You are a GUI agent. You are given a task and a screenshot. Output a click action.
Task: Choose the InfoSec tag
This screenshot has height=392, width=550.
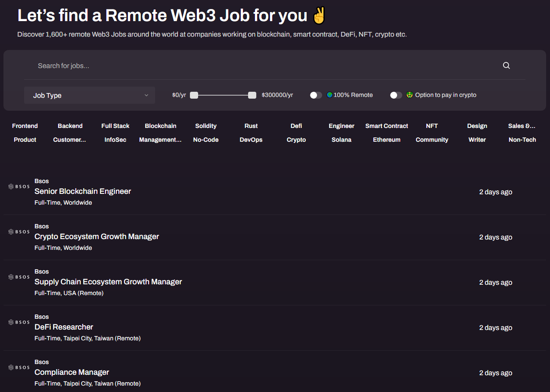click(115, 140)
